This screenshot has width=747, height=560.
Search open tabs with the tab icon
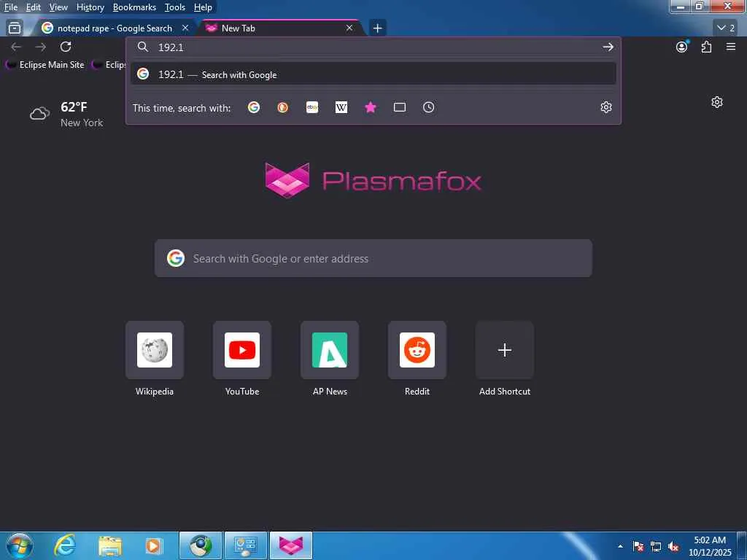tap(400, 108)
